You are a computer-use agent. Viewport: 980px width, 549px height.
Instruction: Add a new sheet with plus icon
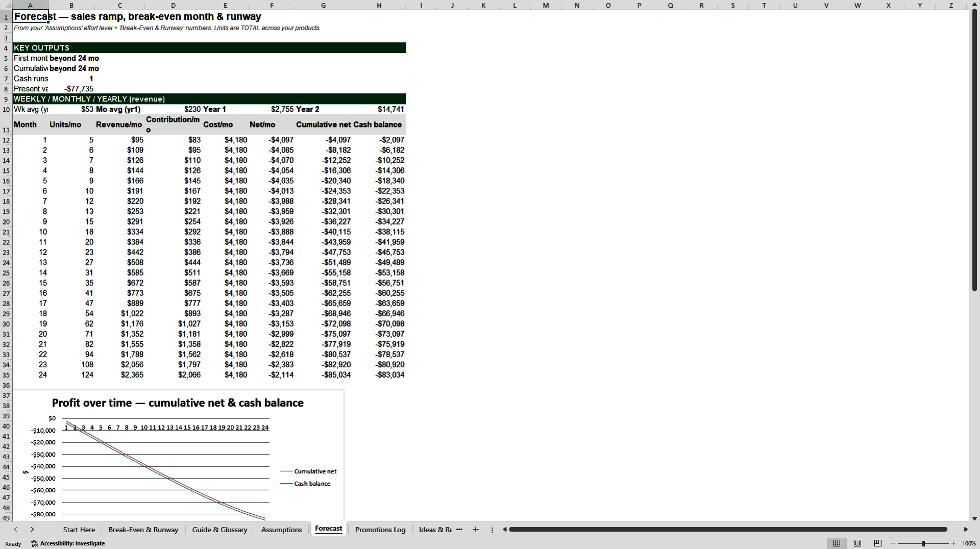[476, 530]
